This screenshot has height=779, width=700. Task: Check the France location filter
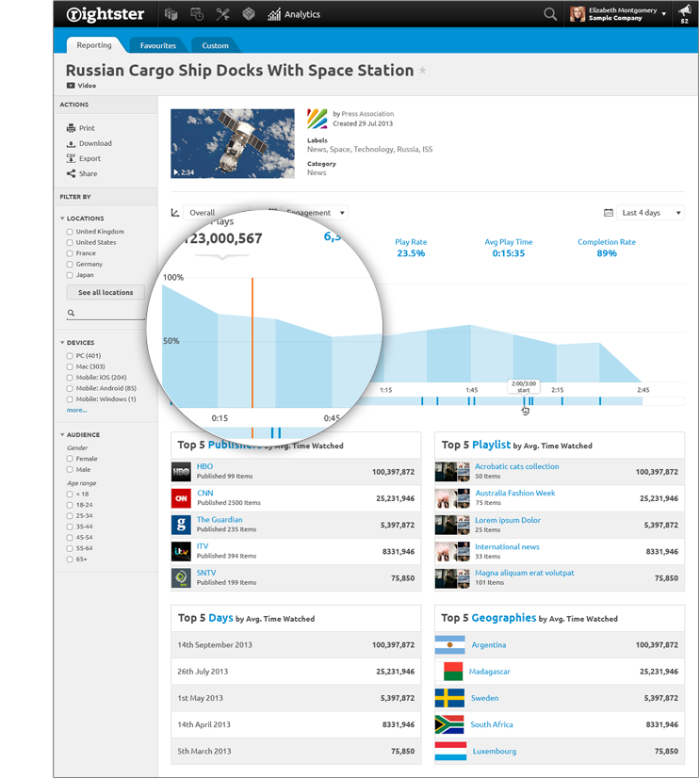coord(70,254)
